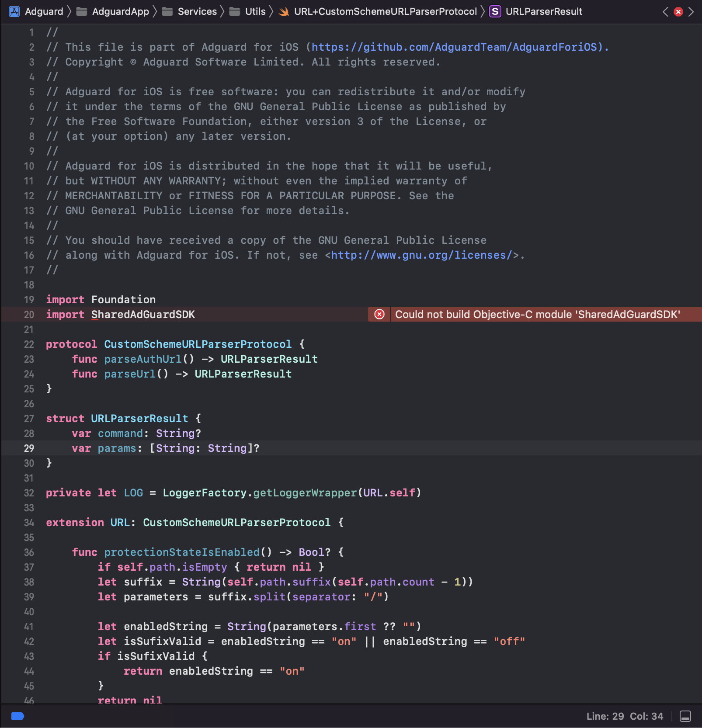Click the "off" string literal
The image size is (702, 728).
pyautogui.click(x=509, y=641)
